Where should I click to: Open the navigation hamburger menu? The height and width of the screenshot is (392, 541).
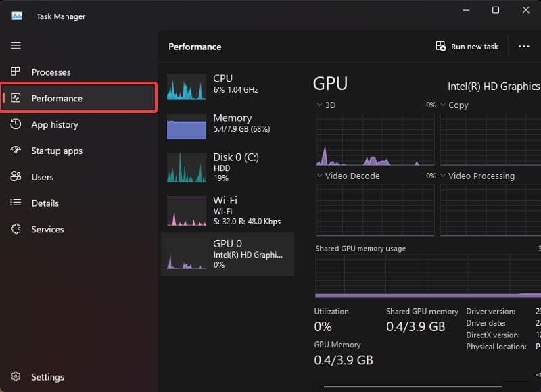click(16, 45)
